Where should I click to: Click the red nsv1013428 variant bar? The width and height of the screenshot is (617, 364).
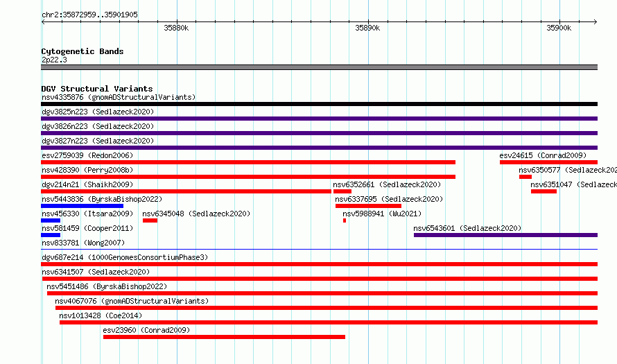tap(329, 322)
